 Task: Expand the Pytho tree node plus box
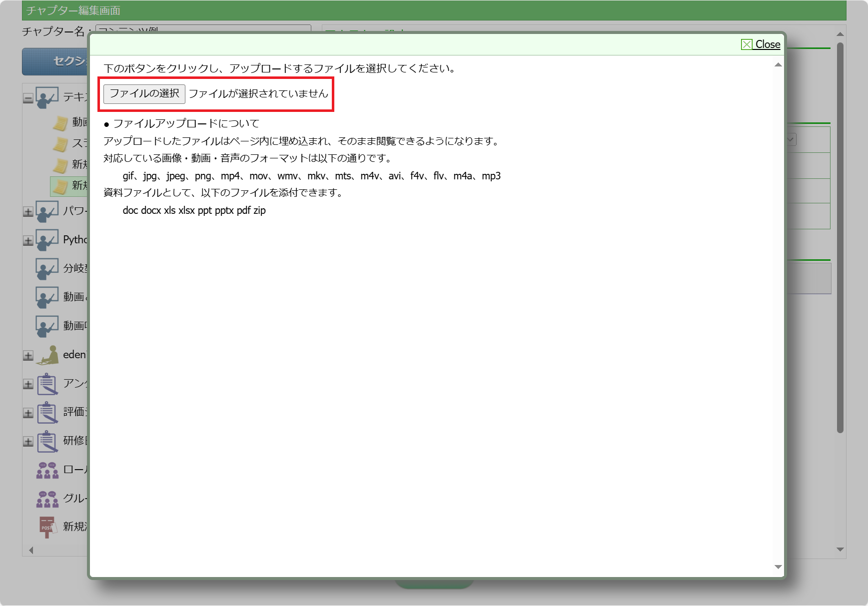click(28, 241)
